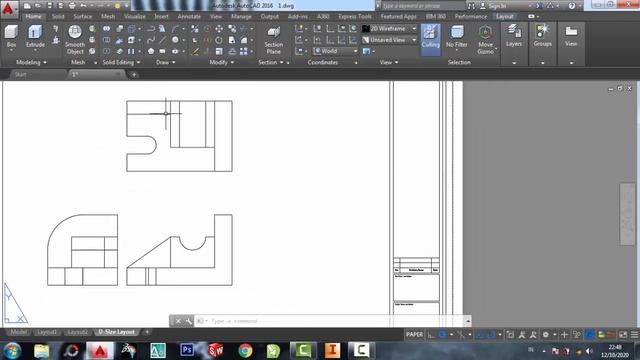Expand the Draw panel dropdown
The image size is (640, 360).
pos(165,62)
